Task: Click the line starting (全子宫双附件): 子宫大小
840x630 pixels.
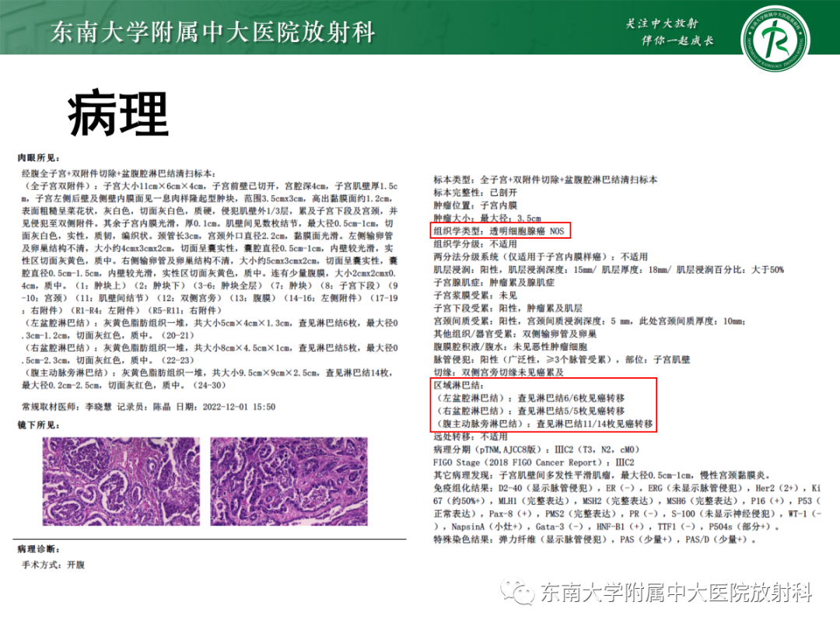Action: (x=209, y=186)
